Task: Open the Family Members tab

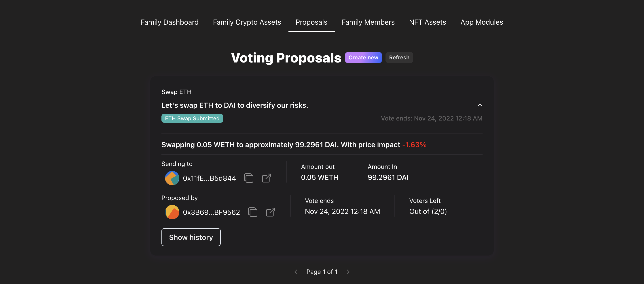Action: point(368,22)
